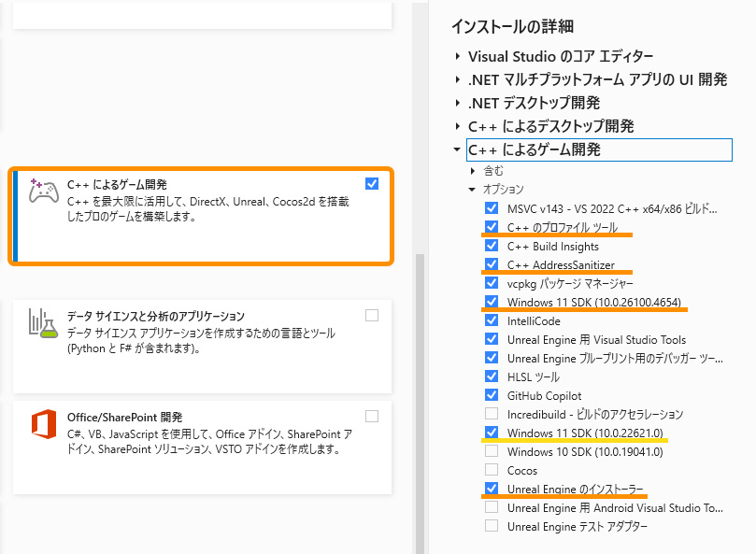Toggle HLSL ツール checkbox
This screenshot has height=554, width=756.
click(492, 376)
